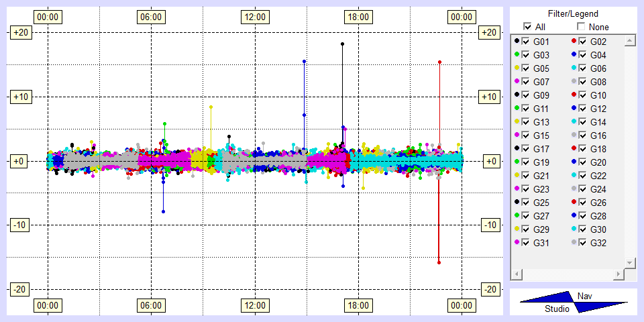Viewport: 644px width, 322px height.
Task: Enable the All filter checkbox
Action: tap(527, 27)
